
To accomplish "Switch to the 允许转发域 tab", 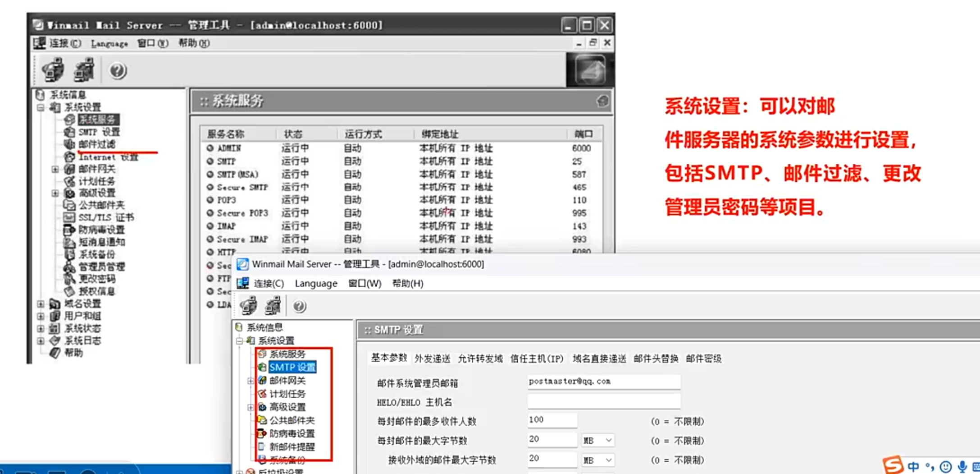I will point(480,359).
